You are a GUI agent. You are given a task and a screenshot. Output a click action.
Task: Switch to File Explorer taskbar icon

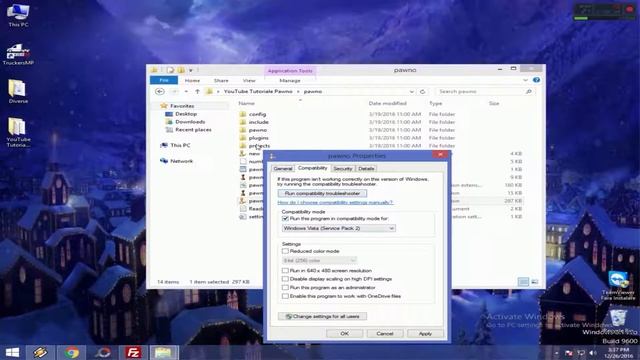click(163, 352)
